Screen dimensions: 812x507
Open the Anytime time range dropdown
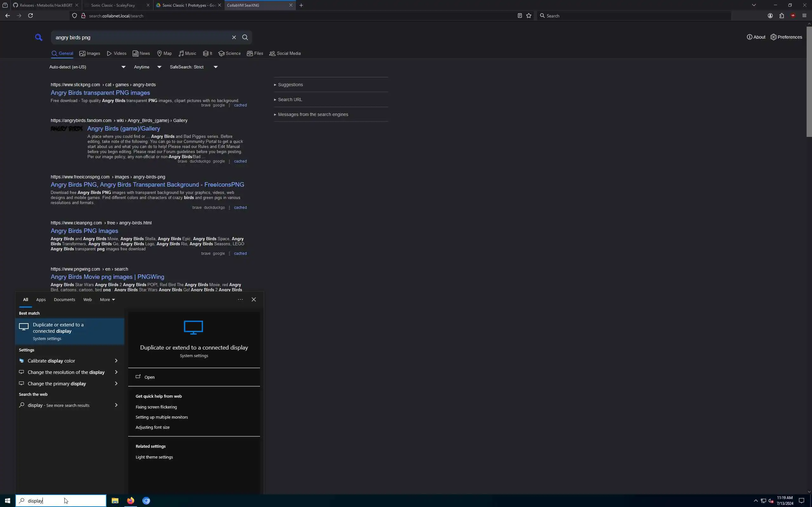147,67
